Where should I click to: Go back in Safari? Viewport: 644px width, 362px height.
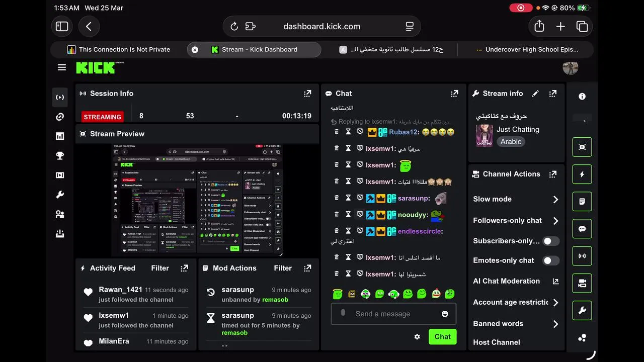[x=89, y=27]
